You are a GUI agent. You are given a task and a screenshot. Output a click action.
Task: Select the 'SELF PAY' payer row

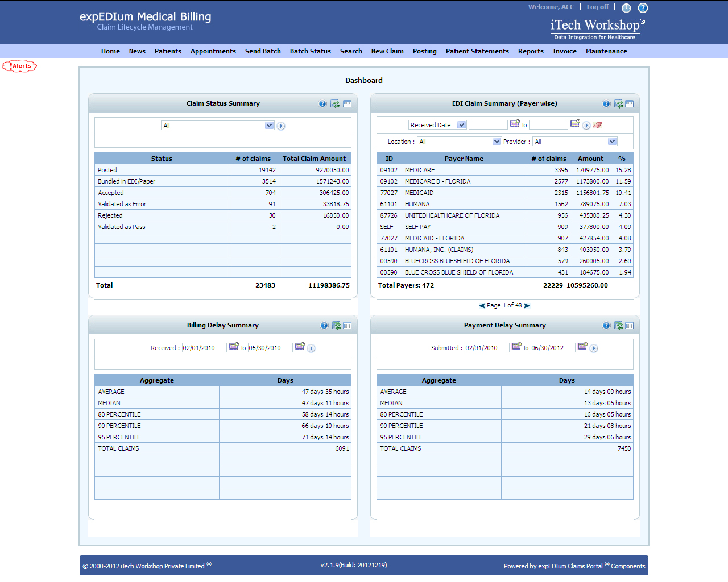click(505, 227)
